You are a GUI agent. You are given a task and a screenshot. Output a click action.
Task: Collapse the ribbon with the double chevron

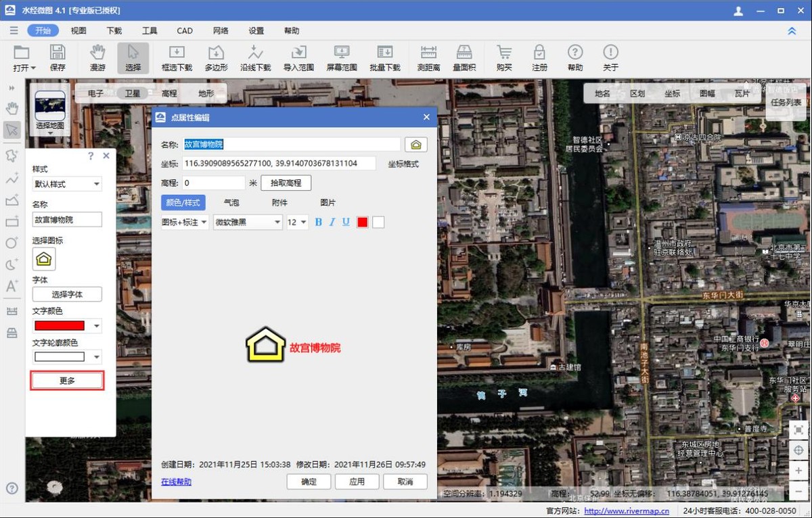[x=792, y=30]
